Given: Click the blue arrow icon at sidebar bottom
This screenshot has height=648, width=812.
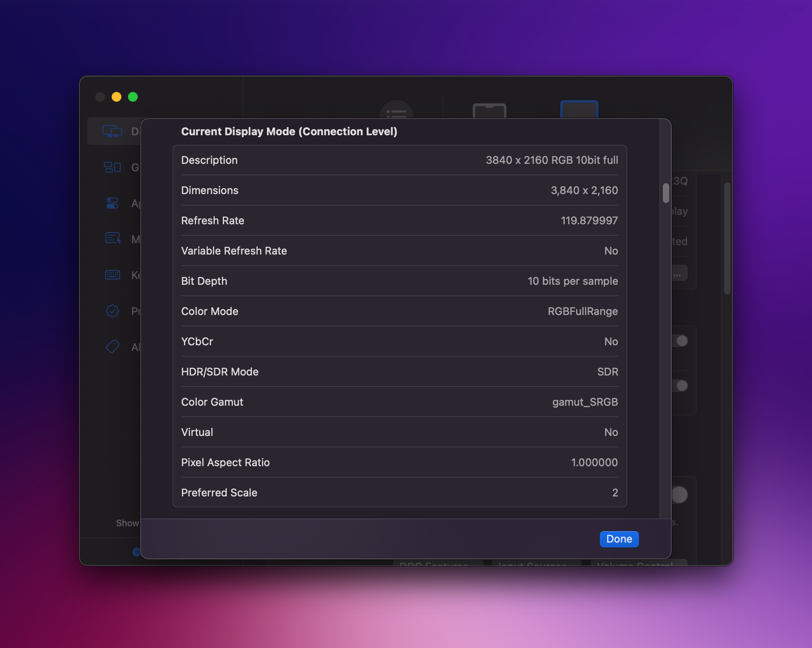Looking at the screenshot, I should pyautogui.click(x=136, y=552).
